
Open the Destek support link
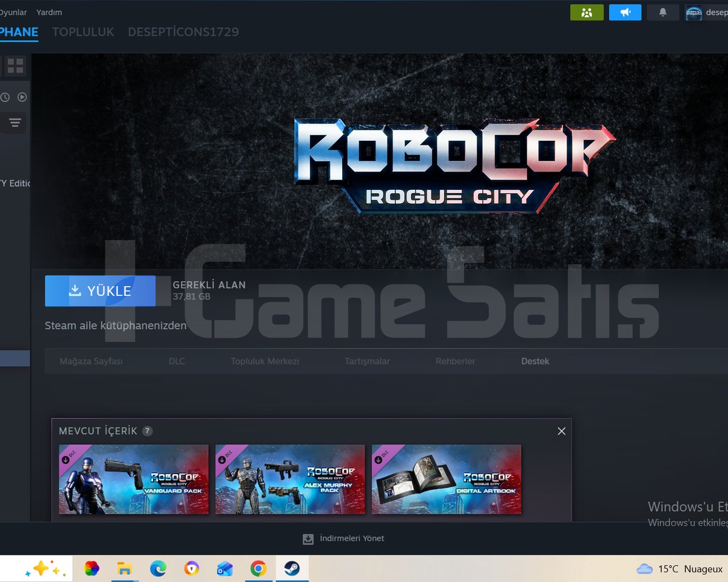pyautogui.click(x=535, y=361)
